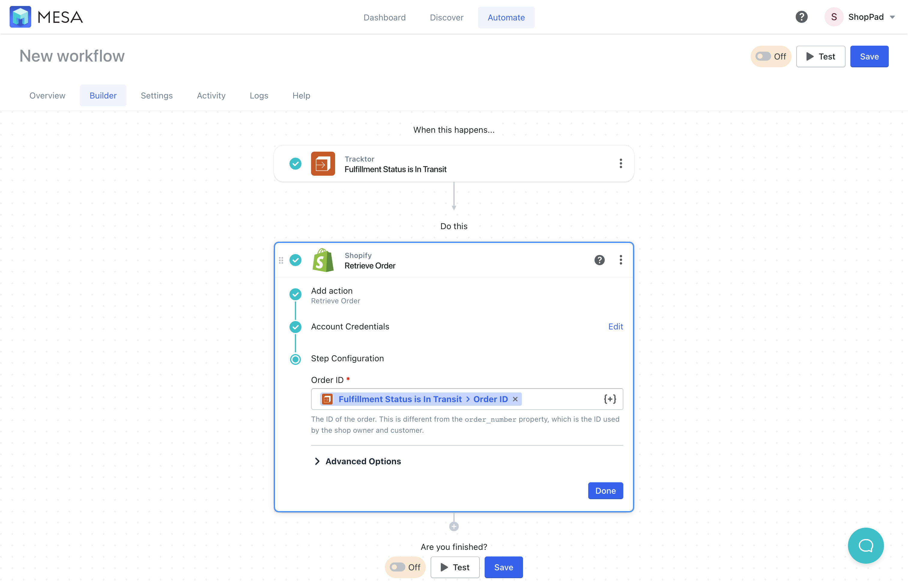This screenshot has height=588, width=908.
Task: Click the Add action checkmark
Action: pyautogui.click(x=295, y=295)
